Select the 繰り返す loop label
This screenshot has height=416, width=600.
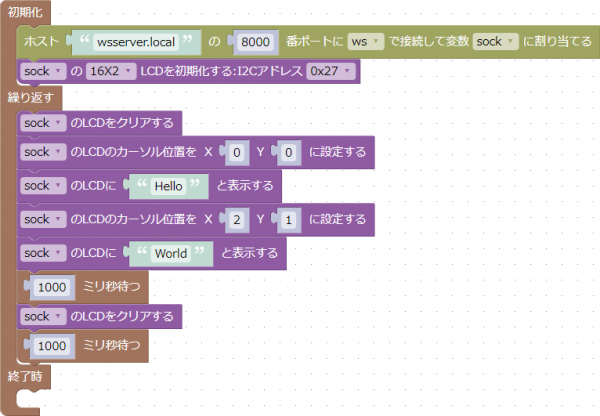(x=31, y=98)
